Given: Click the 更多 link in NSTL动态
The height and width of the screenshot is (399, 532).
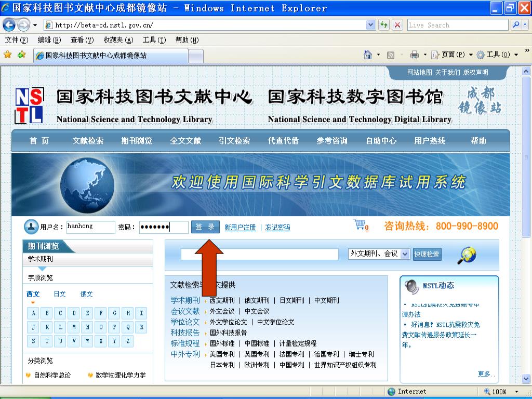Looking at the screenshot, I should (x=485, y=374).
